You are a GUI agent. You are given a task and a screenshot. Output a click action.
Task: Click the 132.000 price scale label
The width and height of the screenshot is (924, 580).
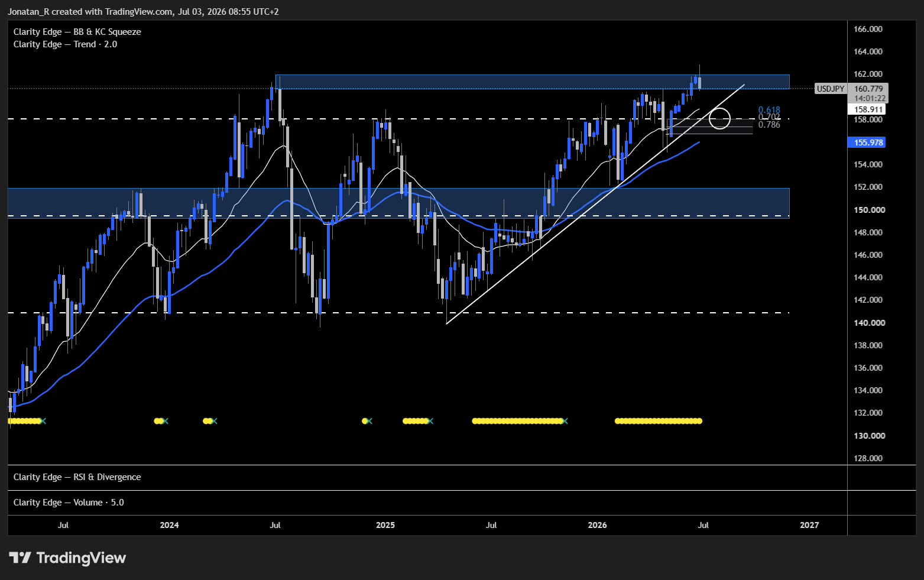tap(868, 413)
